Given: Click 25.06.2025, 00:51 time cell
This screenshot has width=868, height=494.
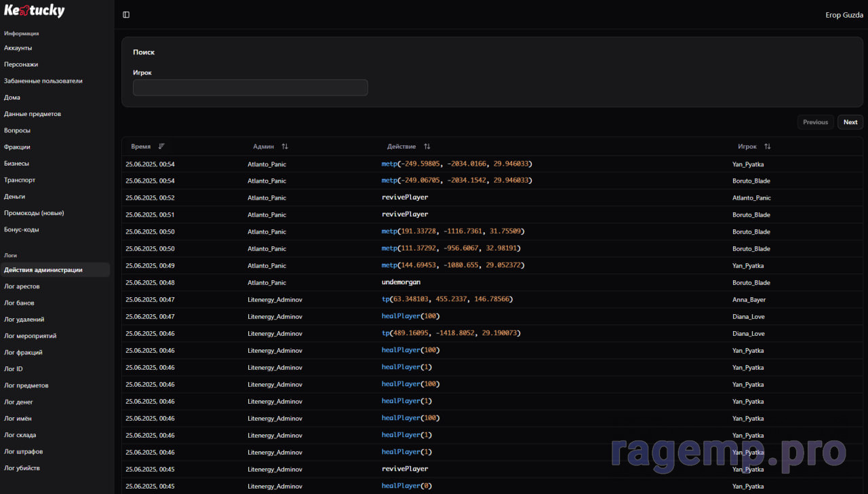Looking at the screenshot, I should click(x=150, y=215).
